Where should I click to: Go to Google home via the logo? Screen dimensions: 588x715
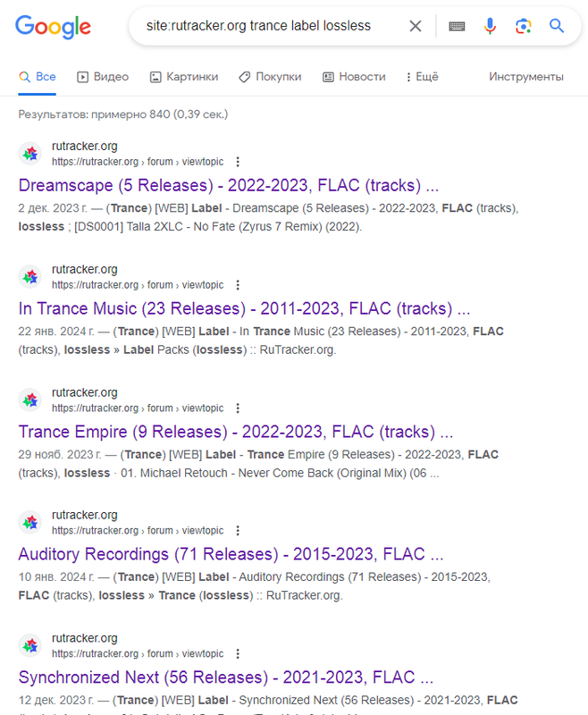coord(54,27)
